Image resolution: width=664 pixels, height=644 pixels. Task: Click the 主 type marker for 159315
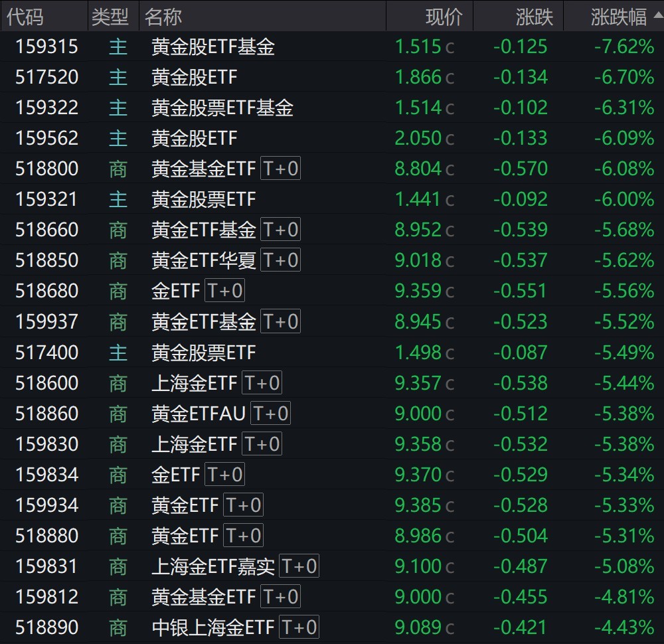click(x=118, y=46)
